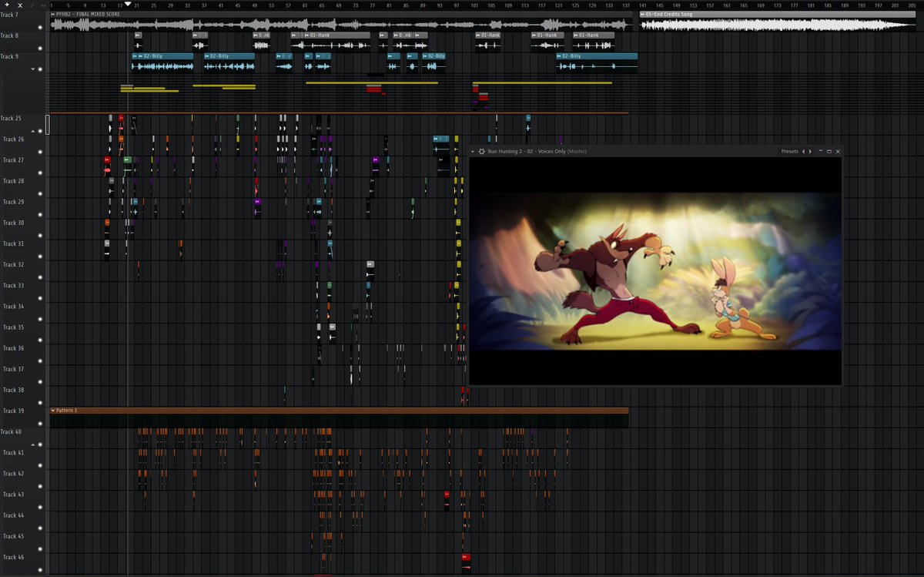Image resolution: width=924 pixels, height=577 pixels.
Task: Click bar 141 on the timeline ruler
Action: tap(644, 5)
